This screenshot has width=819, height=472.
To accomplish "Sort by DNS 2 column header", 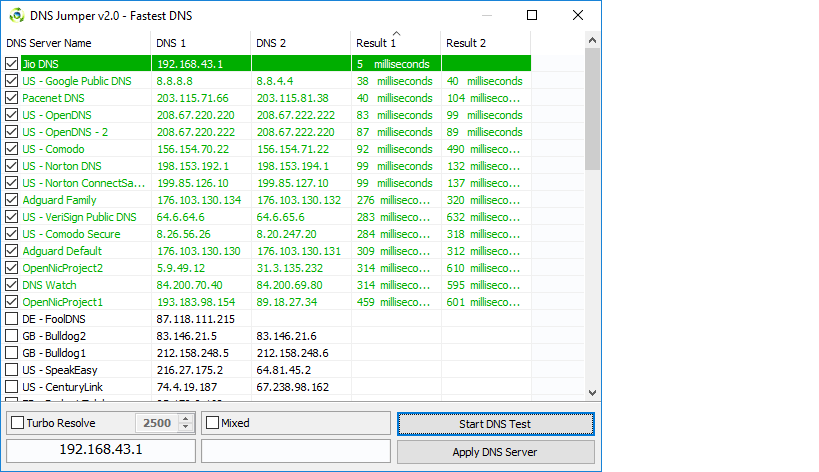I will [300, 43].
